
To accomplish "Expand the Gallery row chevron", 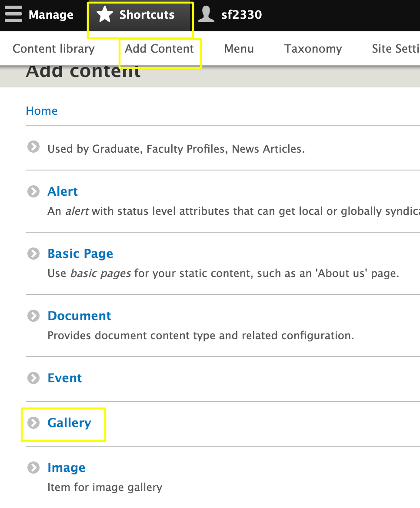I will click(x=33, y=422).
